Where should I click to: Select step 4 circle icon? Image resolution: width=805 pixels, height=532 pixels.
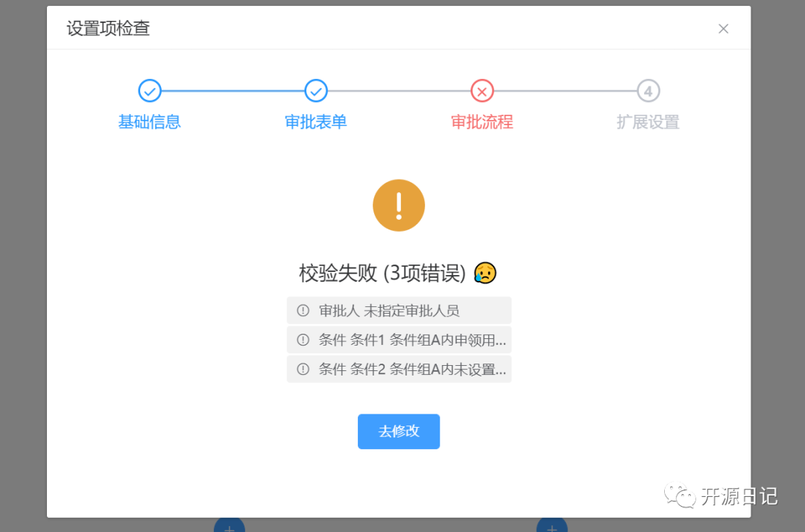(x=648, y=91)
